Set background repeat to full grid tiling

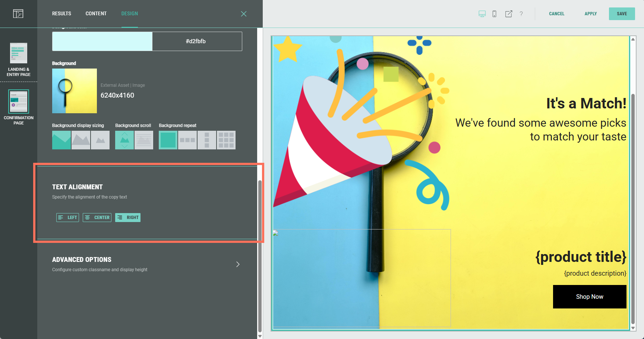click(226, 140)
